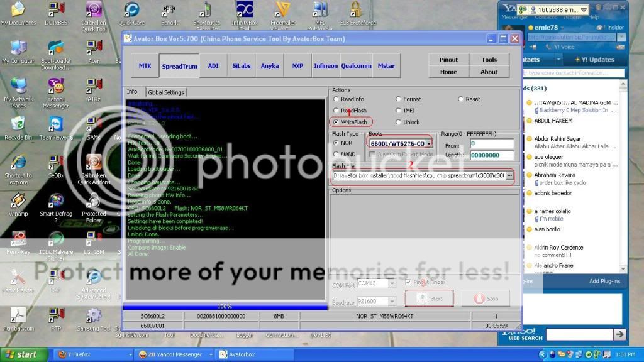644x362 pixels.
Task: Switch to the Global Settings tab
Action: click(166, 92)
